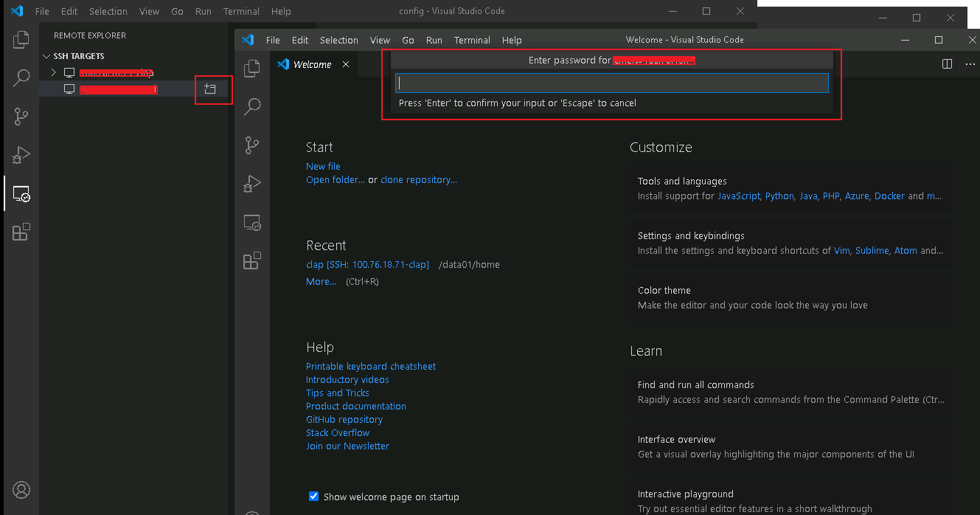Open Run and Debug in config window
Image resolution: width=980 pixels, height=515 pixels.
tap(21, 155)
